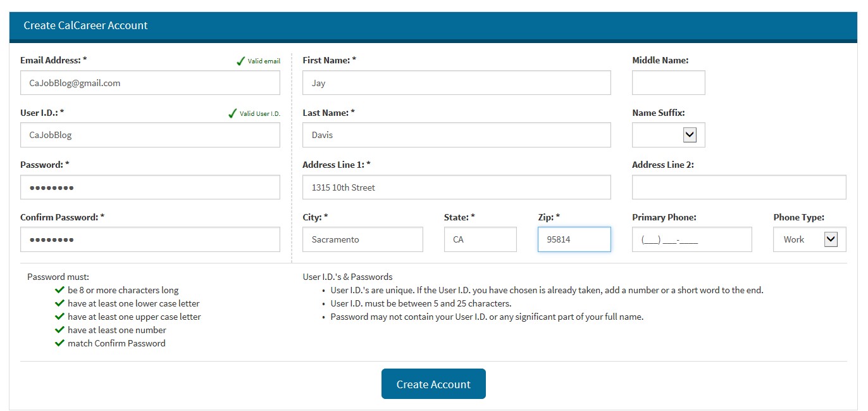Image resolution: width=868 pixels, height=411 pixels.
Task: Click the Confirm Password field
Action: 150,239
